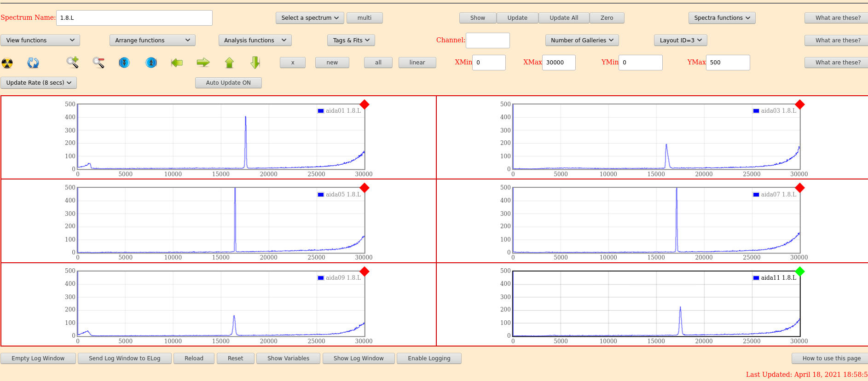This screenshot has height=381, width=868.
Task: Click the zoom out magnifier icon
Action: click(98, 63)
